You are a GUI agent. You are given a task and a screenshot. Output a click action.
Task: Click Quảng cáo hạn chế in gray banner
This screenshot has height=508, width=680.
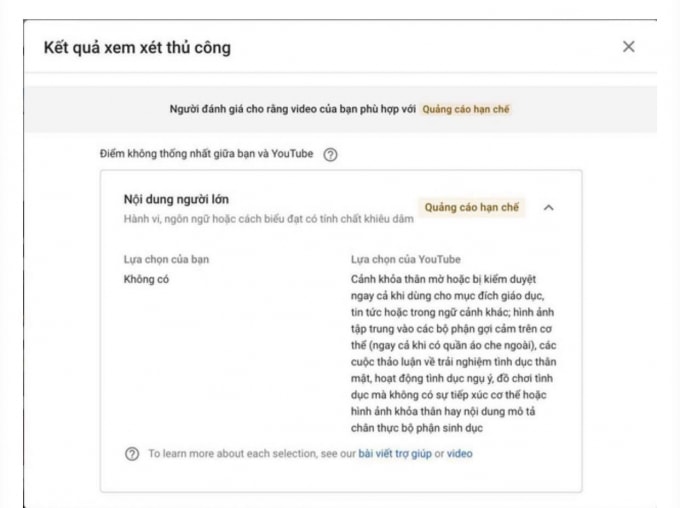(x=466, y=109)
